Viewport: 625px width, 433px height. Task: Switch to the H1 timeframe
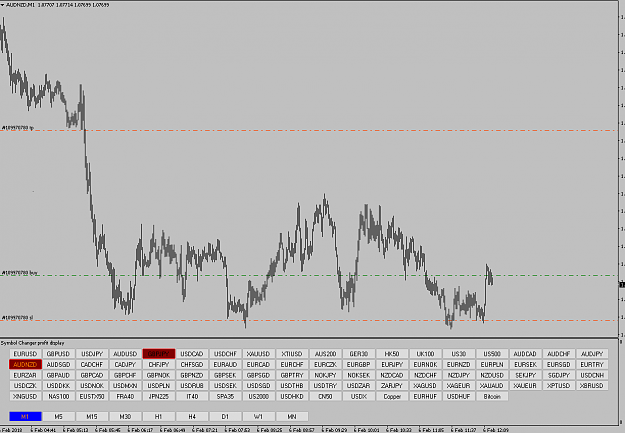159,416
